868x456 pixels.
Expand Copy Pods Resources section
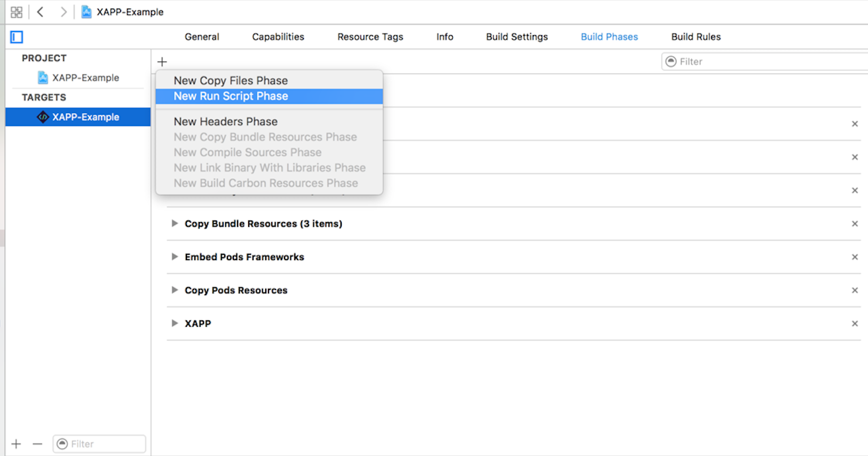coord(174,290)
